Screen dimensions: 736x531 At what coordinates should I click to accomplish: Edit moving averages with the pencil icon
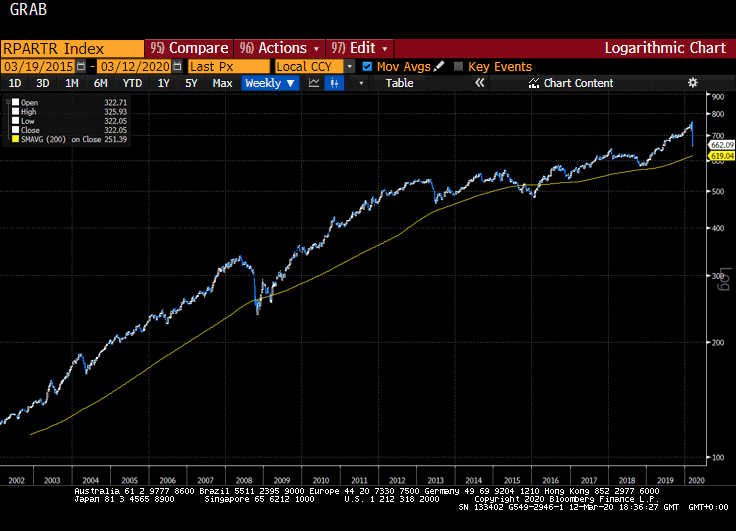(x=439, y=67)
